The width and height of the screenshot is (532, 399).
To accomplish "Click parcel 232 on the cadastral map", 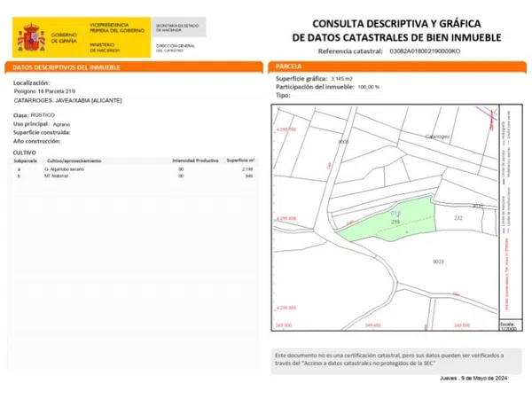I will [x=458, y=217].
